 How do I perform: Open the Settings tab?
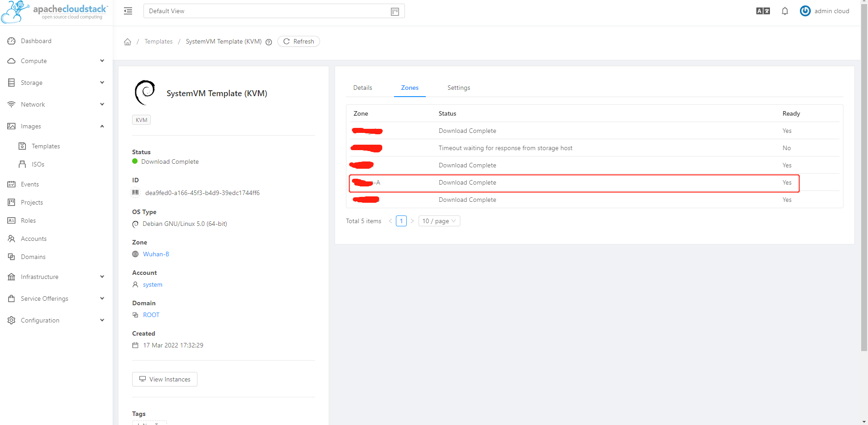[459, 88]
